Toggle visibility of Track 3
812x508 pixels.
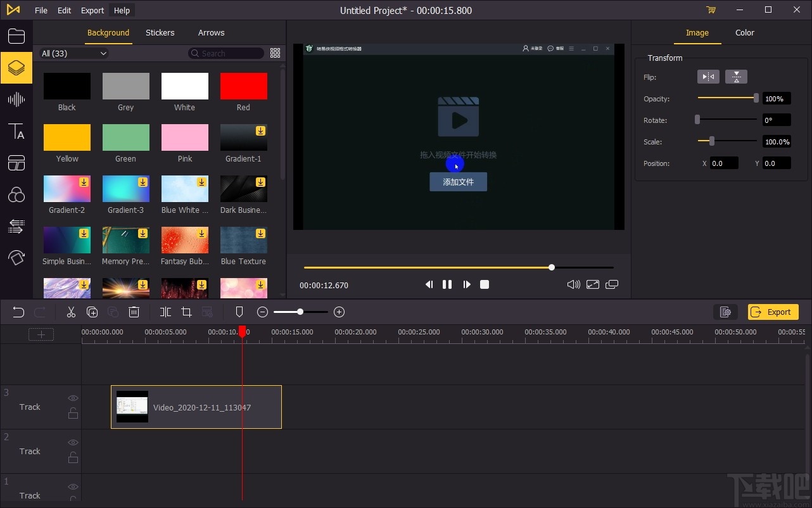pos(73,398)
